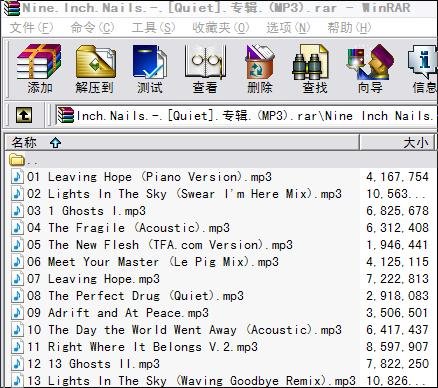Launch the 向导 (Wizard) tool
This screenshot has height=388, width=438.
[x=370, y=69]
